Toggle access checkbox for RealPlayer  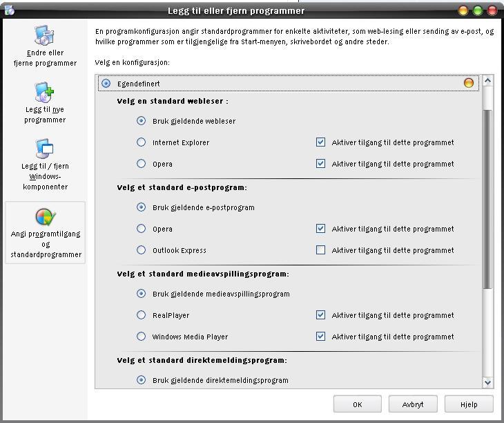point(320,315)
